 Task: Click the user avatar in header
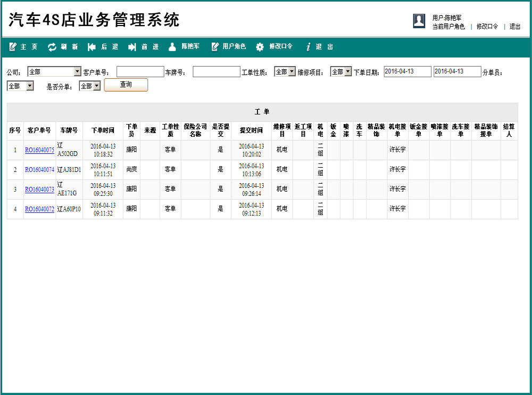pos(419,21)
